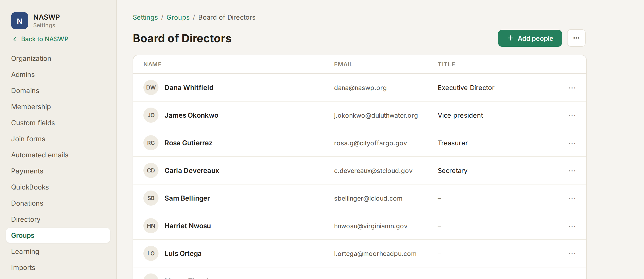Click the name Carla Devereaux
The height and width of the screenshot is (279, 644).
pyautogui.click(x=192, y=170)
